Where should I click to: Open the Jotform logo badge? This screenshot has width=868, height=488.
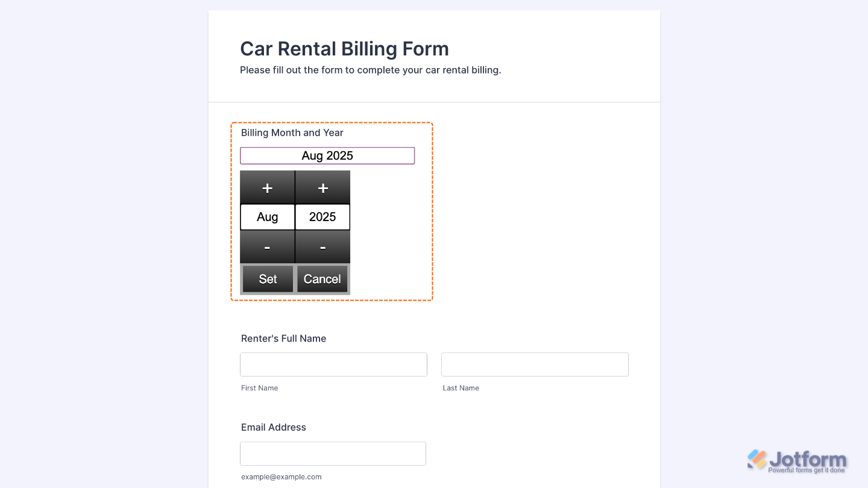[x=796, y=461]
